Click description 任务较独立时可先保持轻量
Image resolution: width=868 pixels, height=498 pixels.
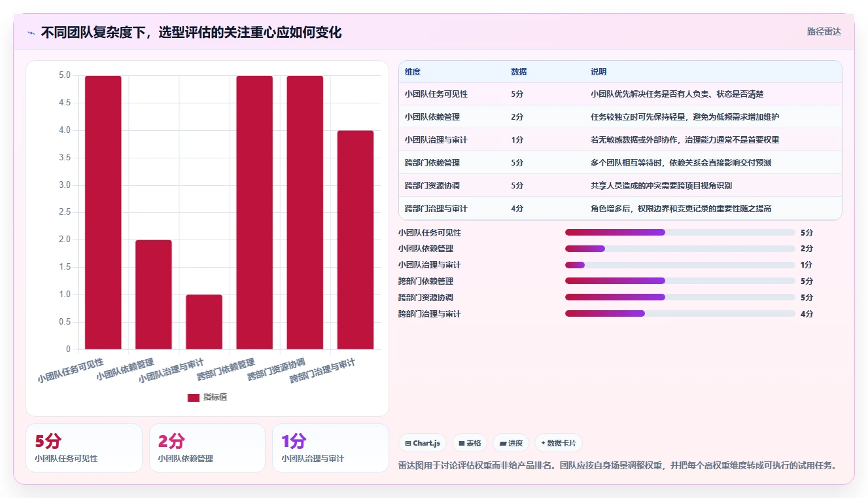(x=685, y=117)
